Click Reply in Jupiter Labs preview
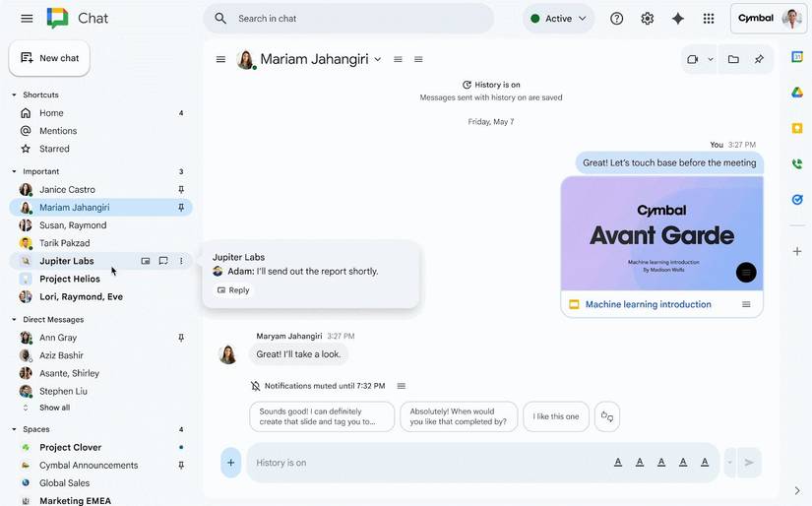This screenshot has width=812, height=506. click(233, 290)
